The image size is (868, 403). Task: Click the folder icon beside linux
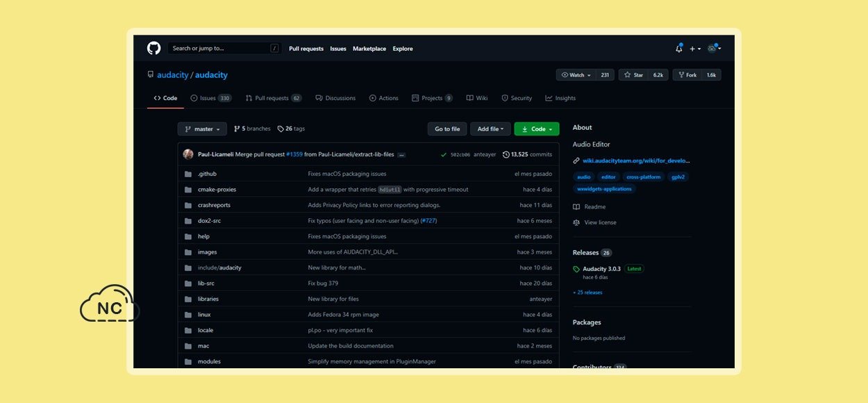[188, 315]
